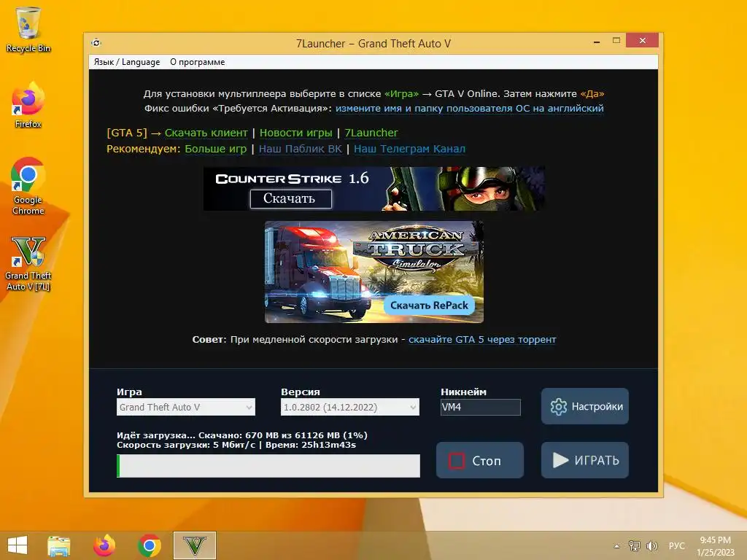Open the Наш Паблик ВК link
747x560 pixels.
(x=300, y=149)
